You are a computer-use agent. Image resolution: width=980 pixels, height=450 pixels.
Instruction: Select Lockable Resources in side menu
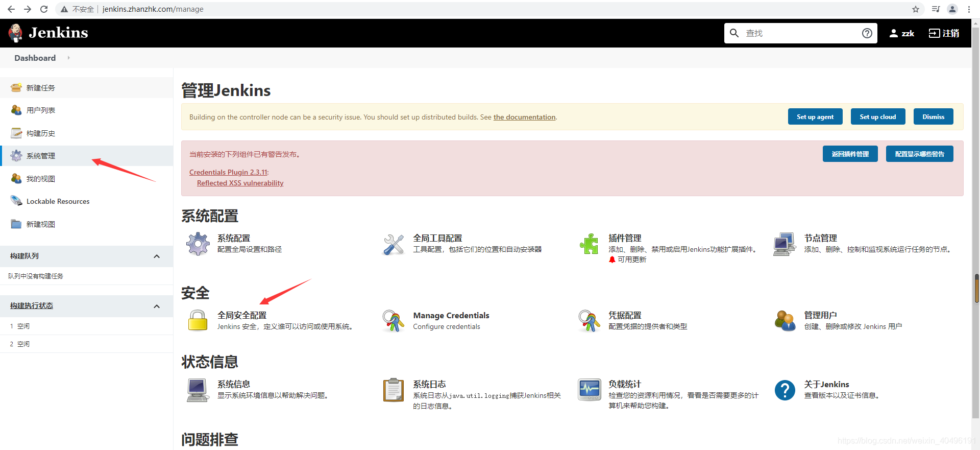[58, 201]
